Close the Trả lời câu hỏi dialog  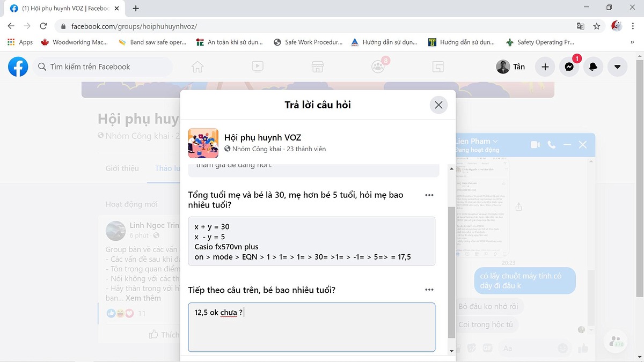(438, 105)
